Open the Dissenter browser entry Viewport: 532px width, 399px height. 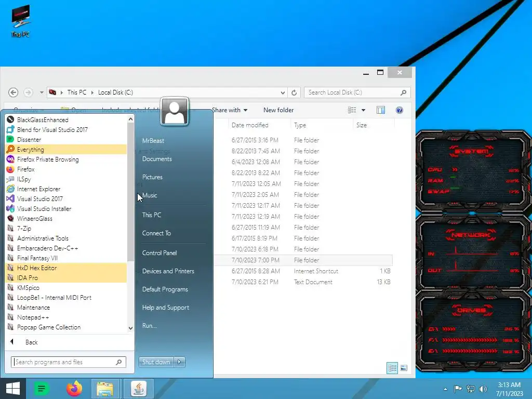[66, 139]
